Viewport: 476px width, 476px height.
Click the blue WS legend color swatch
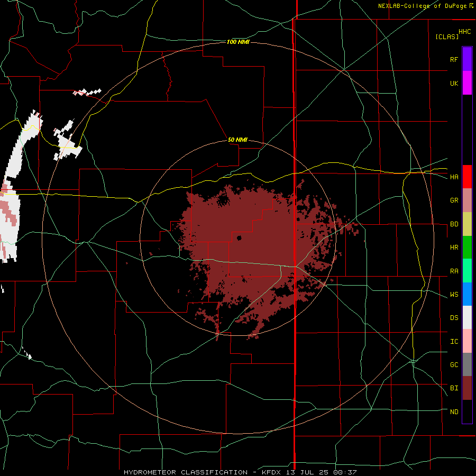click(467, 294)
